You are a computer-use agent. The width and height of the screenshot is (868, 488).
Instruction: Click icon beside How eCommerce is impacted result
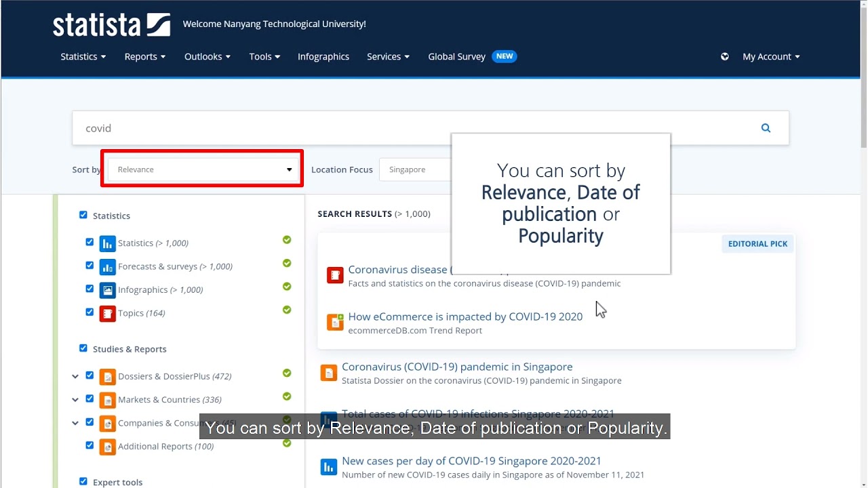pos(335,322)
